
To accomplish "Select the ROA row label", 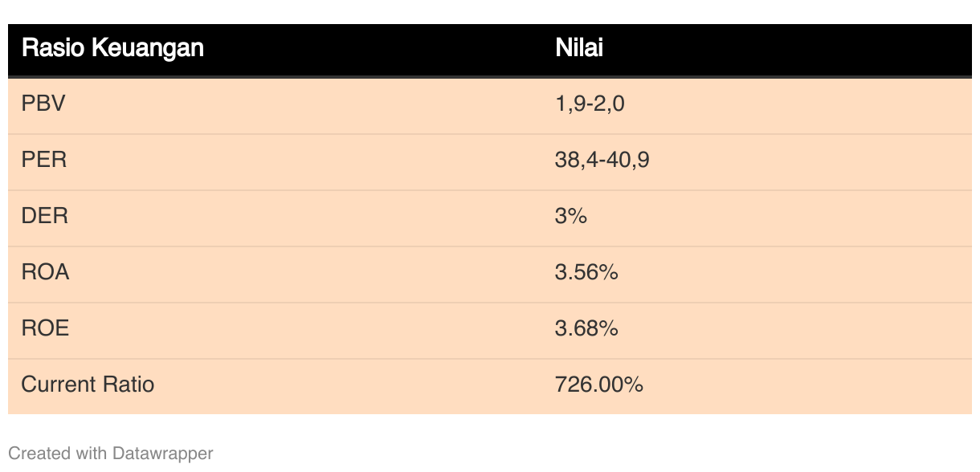I will 46,273.
